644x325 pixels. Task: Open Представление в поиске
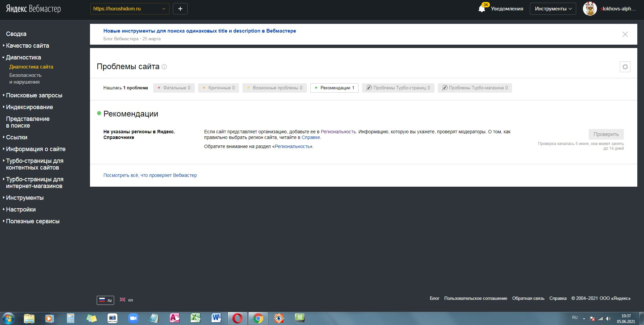click(x=28, y=122)
